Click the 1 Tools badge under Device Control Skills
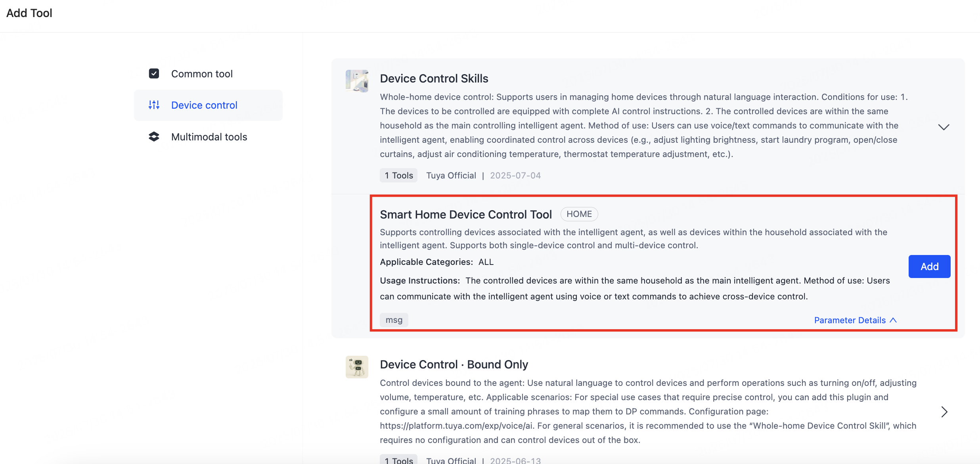Image resolution: width=980 pixels, height=464 pixels. pyautogui.click(x=398, y=175)
